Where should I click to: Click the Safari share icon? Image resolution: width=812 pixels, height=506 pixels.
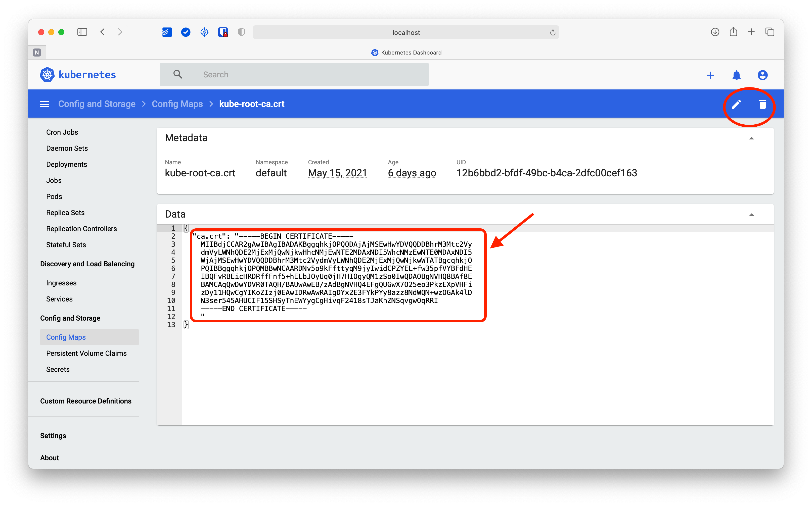click(x=733, y=32)
